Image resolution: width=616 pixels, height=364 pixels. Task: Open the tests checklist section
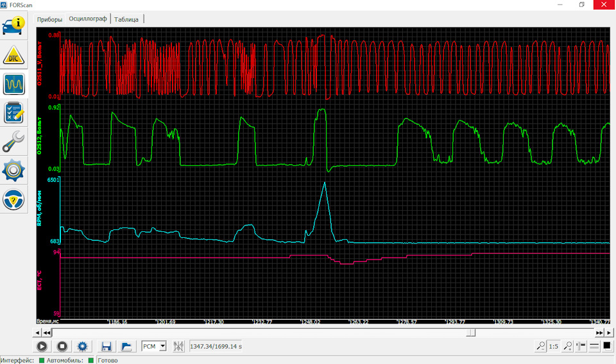pos(13,113)
